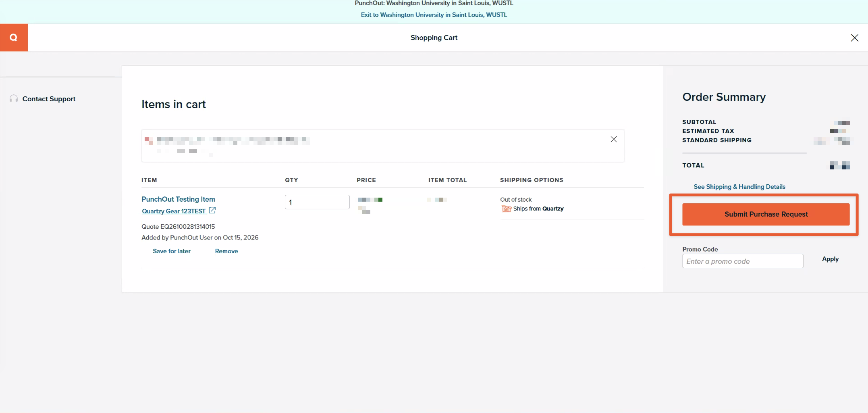Focus the quantity input field

click(317, 202)
